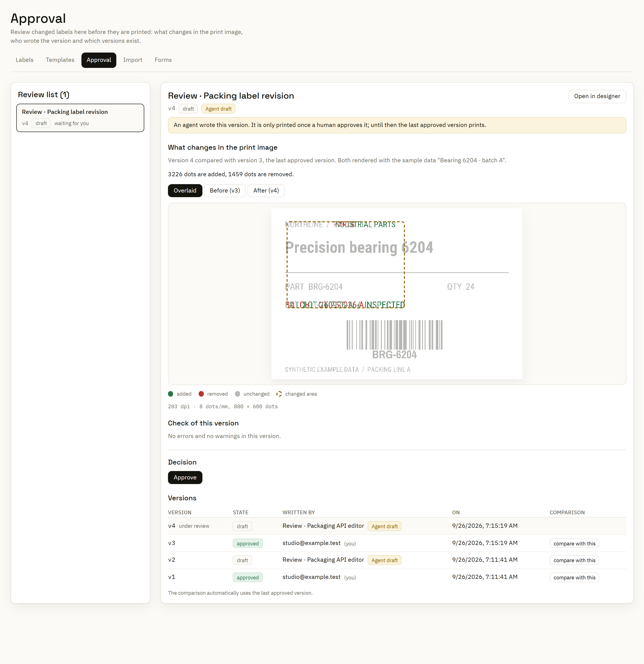The image size is (644, 664).
Task: Click the red removed legend dot
Action: [x=201, y=394]
